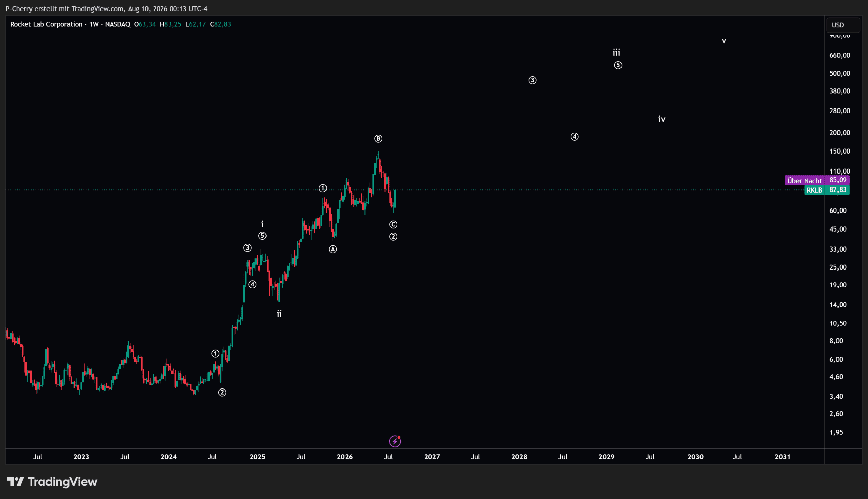Select the circled B wave label
The height and width of the screenshot is (499, 868).
click(378, 138)
